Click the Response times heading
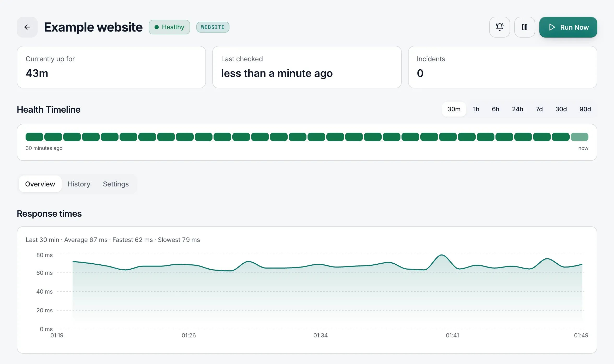 pos(49,214)
